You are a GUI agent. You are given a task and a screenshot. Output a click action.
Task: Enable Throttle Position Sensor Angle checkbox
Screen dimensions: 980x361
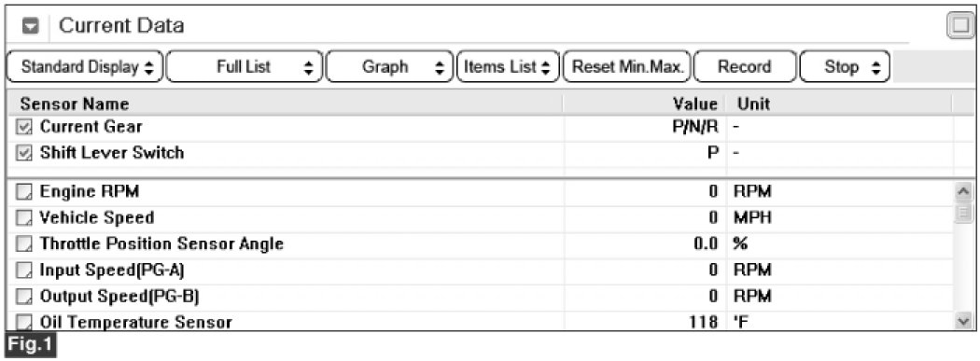point(23,244)
